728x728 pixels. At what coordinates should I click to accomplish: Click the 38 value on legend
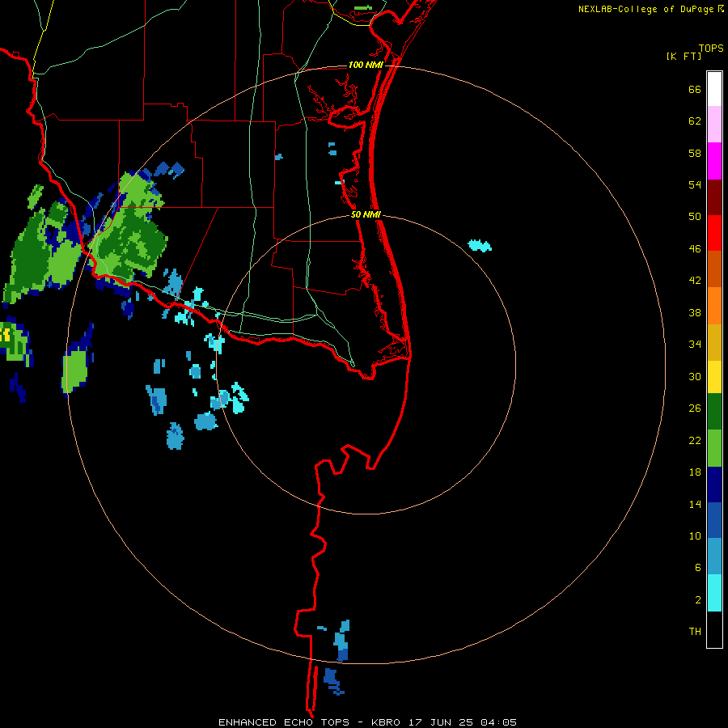coord(695,313)
